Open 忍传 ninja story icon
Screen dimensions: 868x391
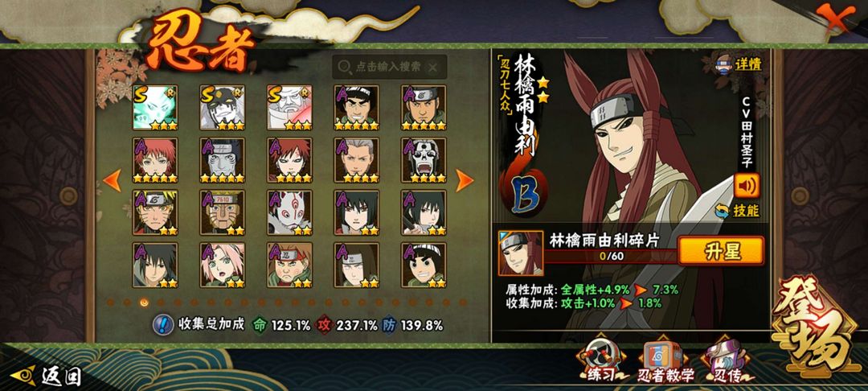tap(727, 362)
